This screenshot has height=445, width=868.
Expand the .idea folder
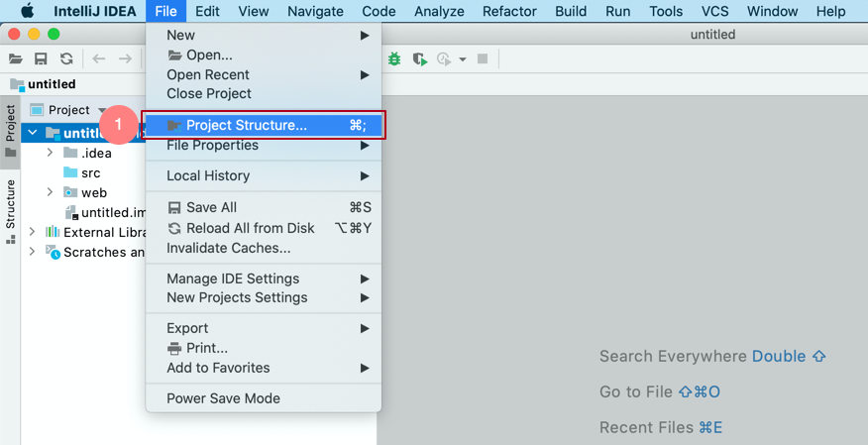(50, 153)
